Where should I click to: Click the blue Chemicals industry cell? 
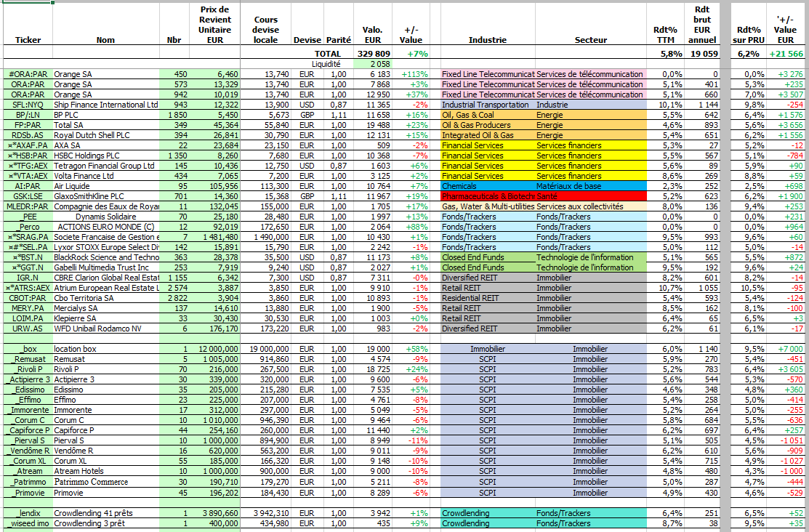point(488,186)
